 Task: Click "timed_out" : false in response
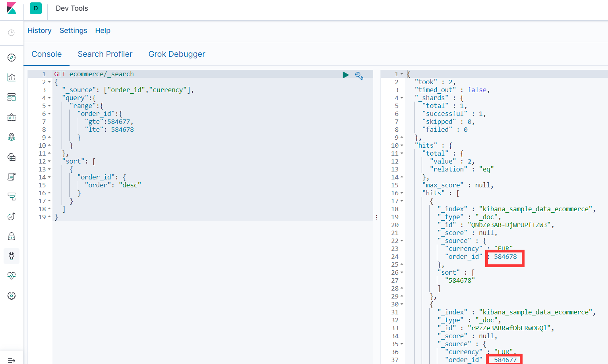click(x=452, y=90)
